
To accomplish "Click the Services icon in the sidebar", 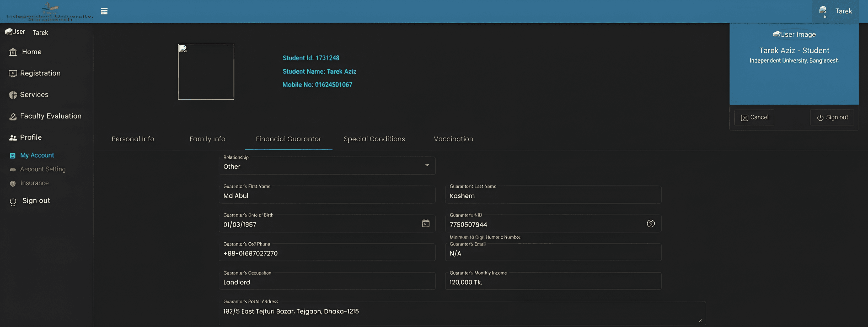I will [13, 95].
